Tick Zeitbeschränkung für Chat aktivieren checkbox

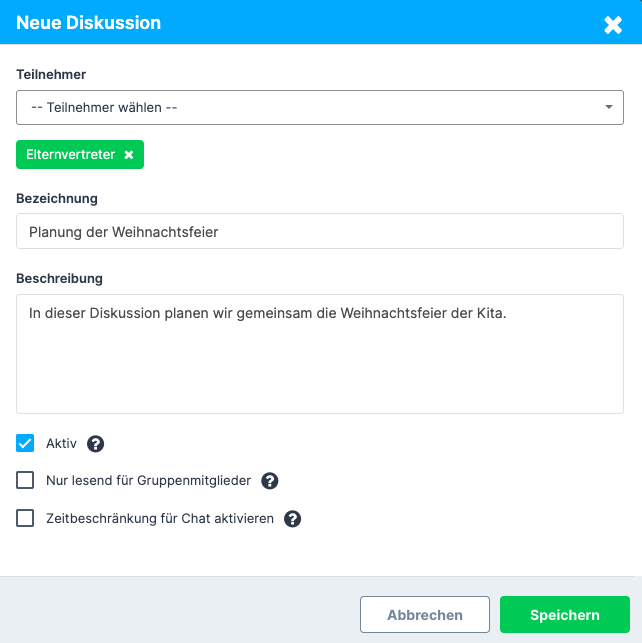(26, 519)
